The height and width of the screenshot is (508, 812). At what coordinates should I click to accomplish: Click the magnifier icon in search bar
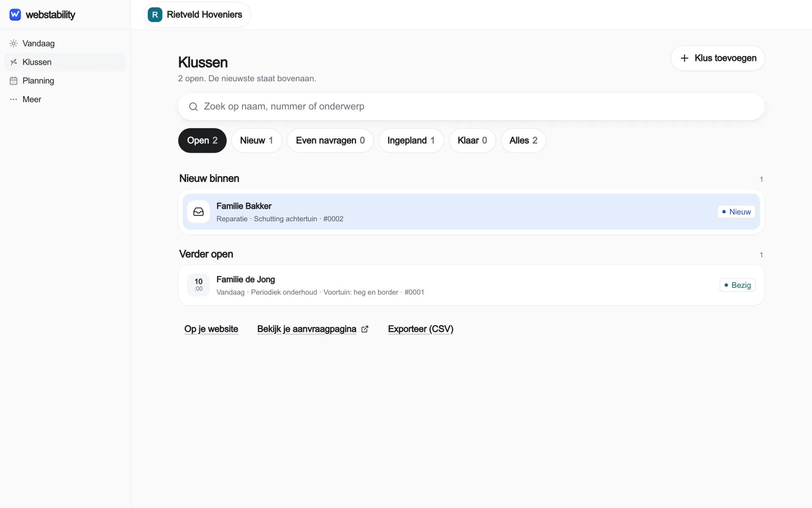coord(193,107)
